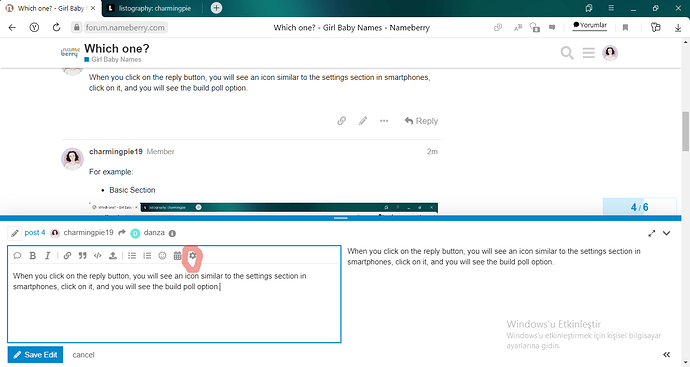Toggle full-screen composer with the expand arrows

[x=652, y=233]
